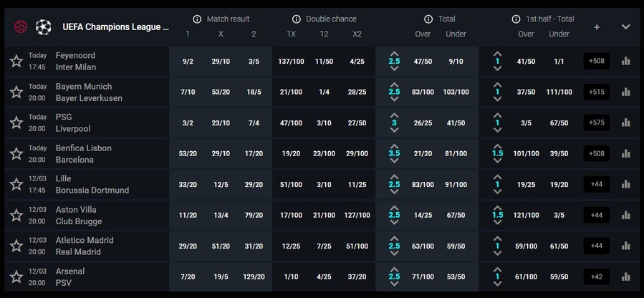The image size is (644, 298).
Task: Select Under odds 67/50 for Aston Villa
Action: (456, 215)
